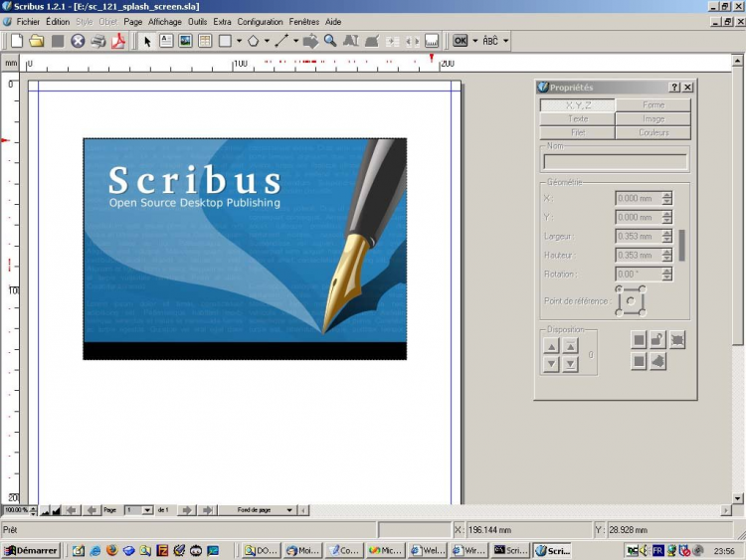
Task: Open the Affichage menu
Action: point(164,22)
